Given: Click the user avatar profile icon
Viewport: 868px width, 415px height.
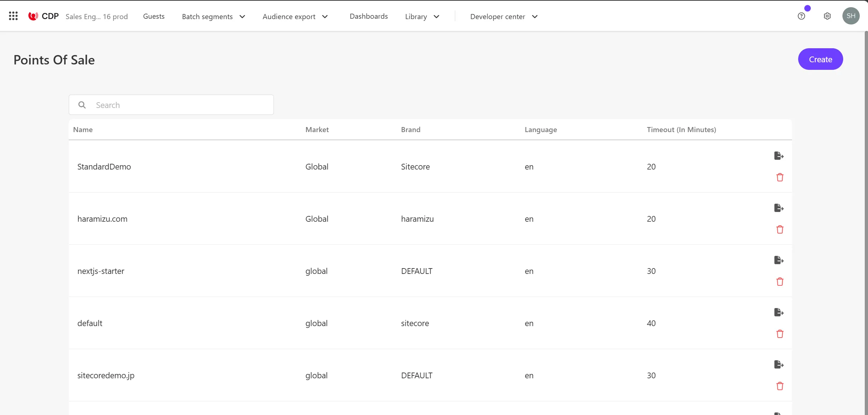Looking at the screenshot, I should (x=851, y=16).
